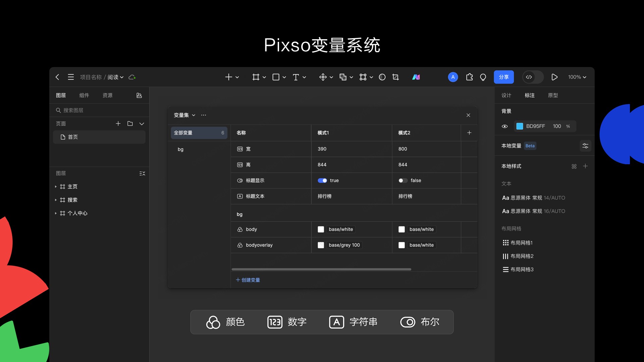
Task: Click bodyoverlay base/white swatch in 模式2
Action: click(x=401, y=245)
